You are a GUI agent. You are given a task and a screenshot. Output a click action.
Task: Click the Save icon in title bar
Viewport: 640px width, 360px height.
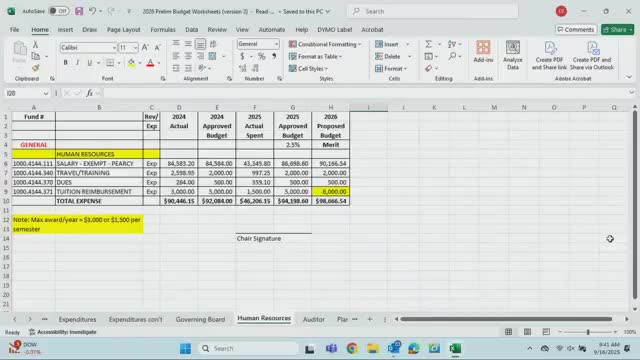point(79,11)
